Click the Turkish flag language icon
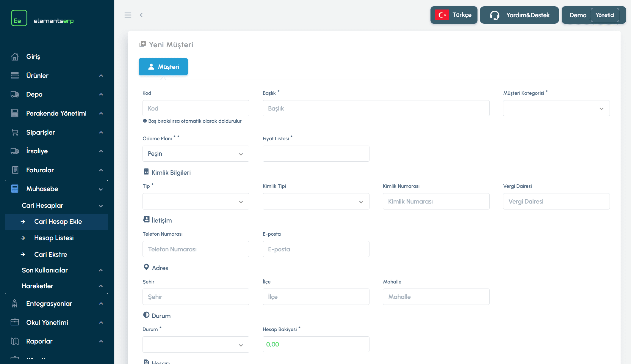 coord(442,15)
